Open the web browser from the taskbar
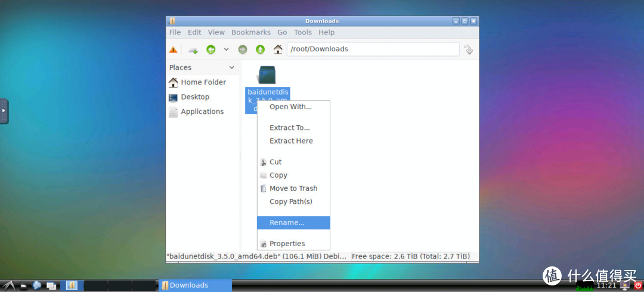This screenshot has height=292, width=644. coord(37,285)
